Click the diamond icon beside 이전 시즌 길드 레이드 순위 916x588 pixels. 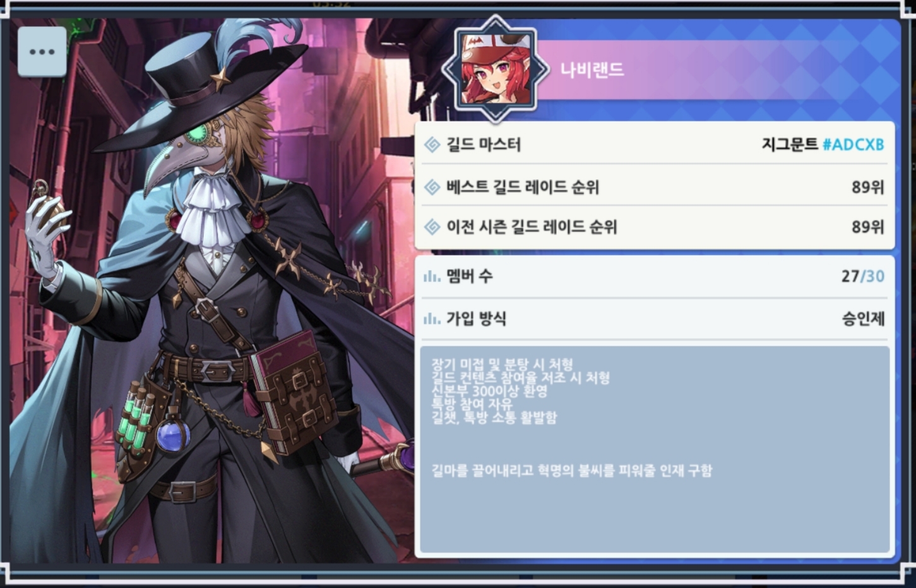[x=432, y=226]
